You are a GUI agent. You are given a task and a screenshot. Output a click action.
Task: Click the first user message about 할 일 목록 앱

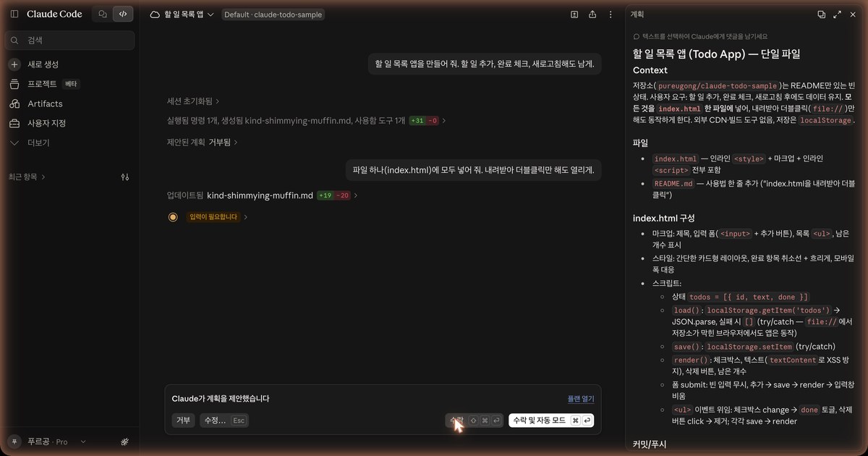click(485, 64)
